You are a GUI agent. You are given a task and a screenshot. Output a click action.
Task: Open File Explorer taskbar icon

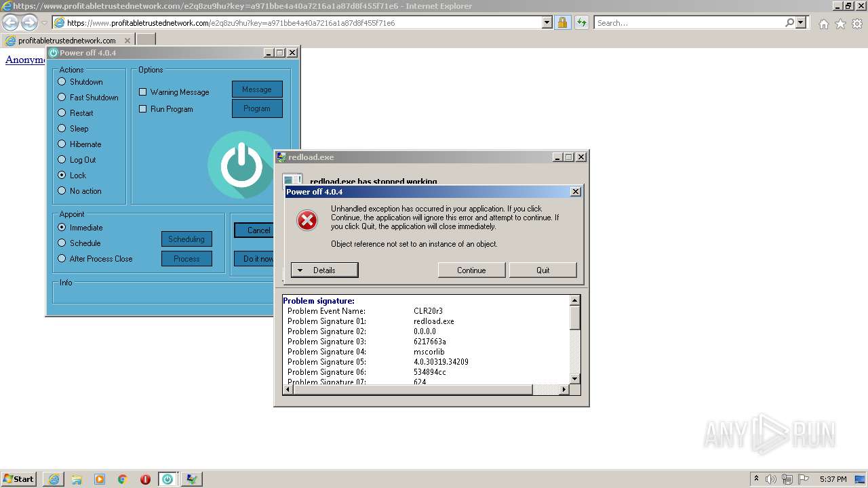77,479
